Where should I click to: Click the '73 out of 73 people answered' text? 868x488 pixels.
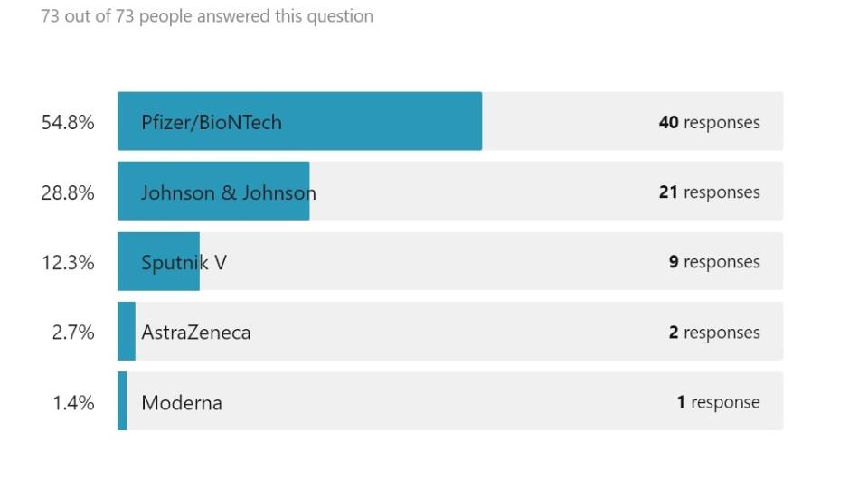(207, 16)
